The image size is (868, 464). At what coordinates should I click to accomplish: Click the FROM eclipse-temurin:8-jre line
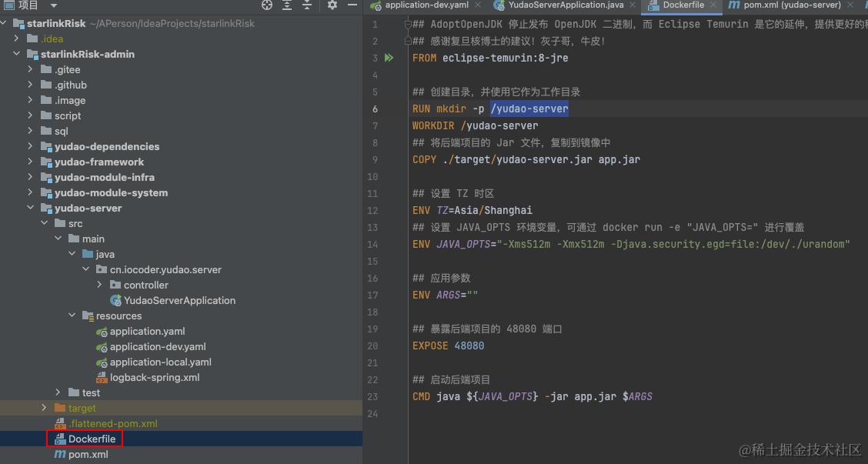click(490, 58)
